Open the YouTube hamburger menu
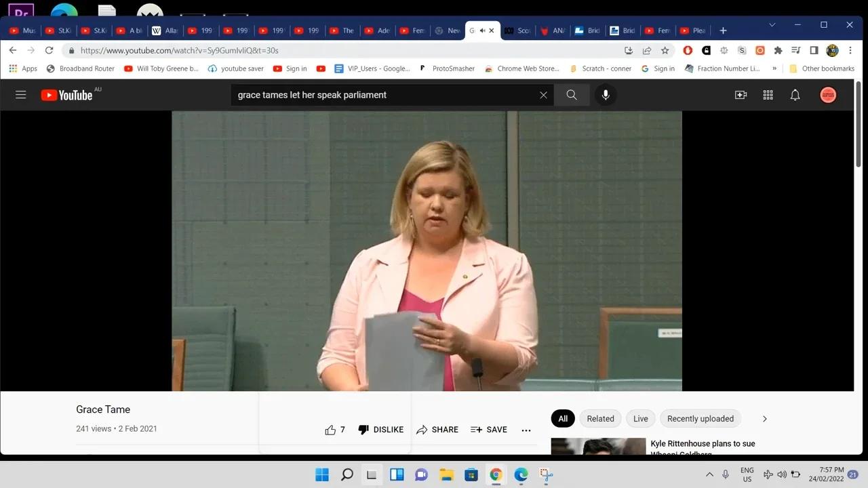 pos(20,95)
